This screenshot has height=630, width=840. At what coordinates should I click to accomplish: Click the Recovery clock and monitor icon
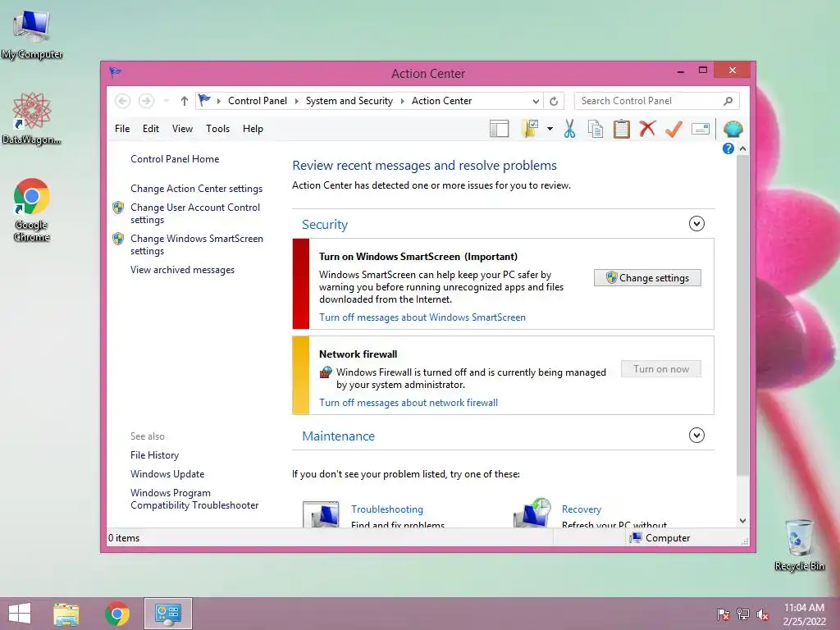(x=532, y=513)
